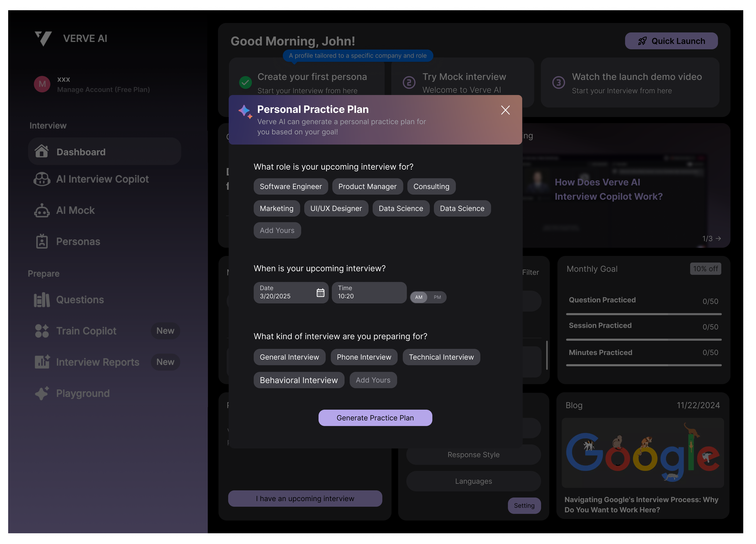
Task: Select the General Interview type chip
Action: (x=289, y=358)
